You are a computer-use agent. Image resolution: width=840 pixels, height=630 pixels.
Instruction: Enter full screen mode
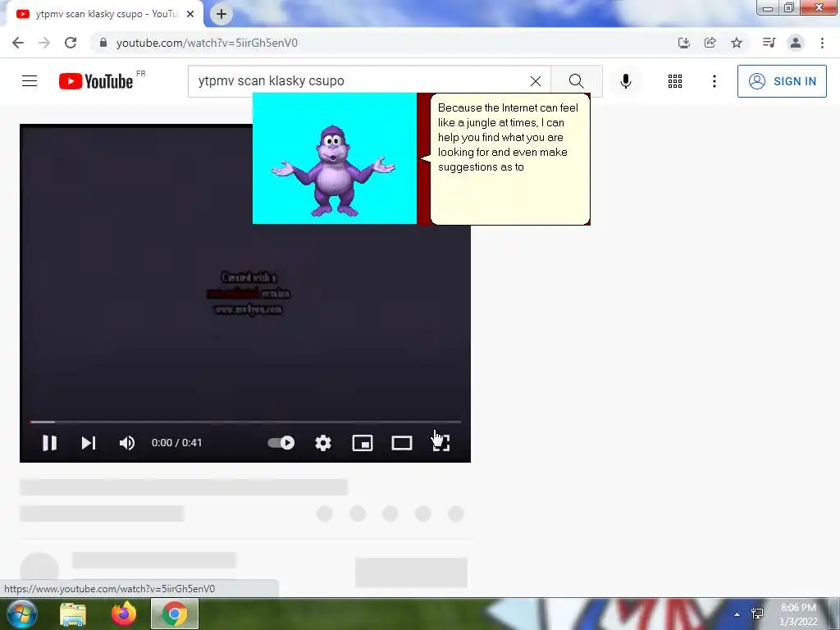441,443
